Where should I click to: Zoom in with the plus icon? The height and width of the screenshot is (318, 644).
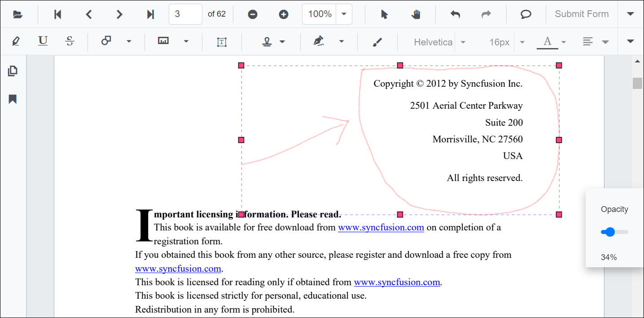pos(284,14)
